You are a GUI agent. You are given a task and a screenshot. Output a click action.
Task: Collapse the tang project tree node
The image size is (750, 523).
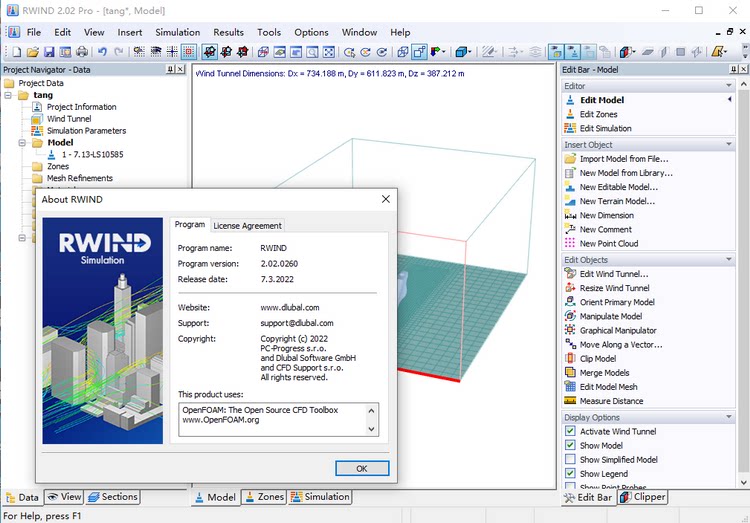(x=8, y=95)
